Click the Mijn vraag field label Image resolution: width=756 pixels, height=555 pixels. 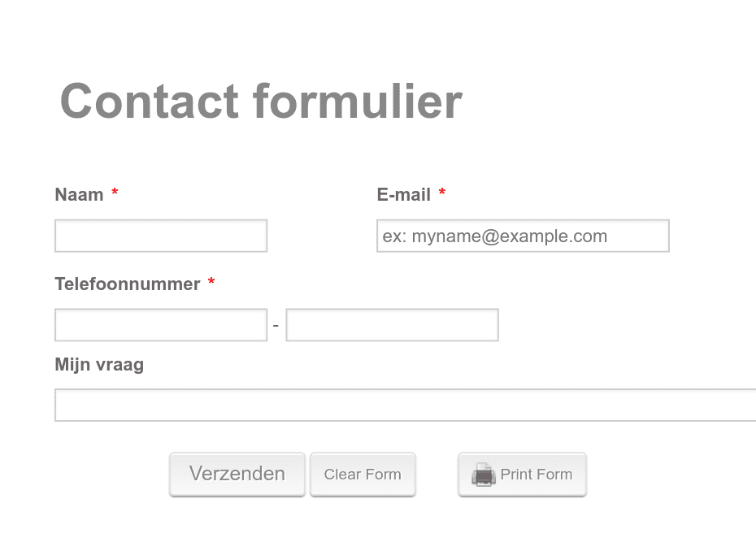point(99,365)
